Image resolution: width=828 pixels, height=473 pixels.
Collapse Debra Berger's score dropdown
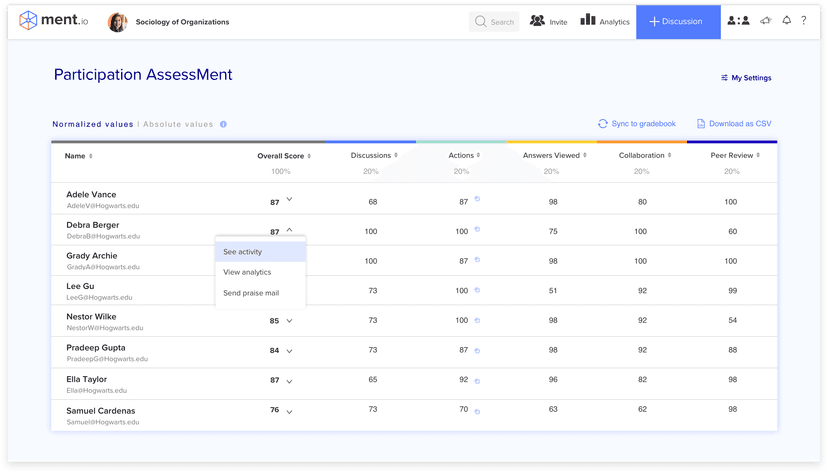point(290,231)
